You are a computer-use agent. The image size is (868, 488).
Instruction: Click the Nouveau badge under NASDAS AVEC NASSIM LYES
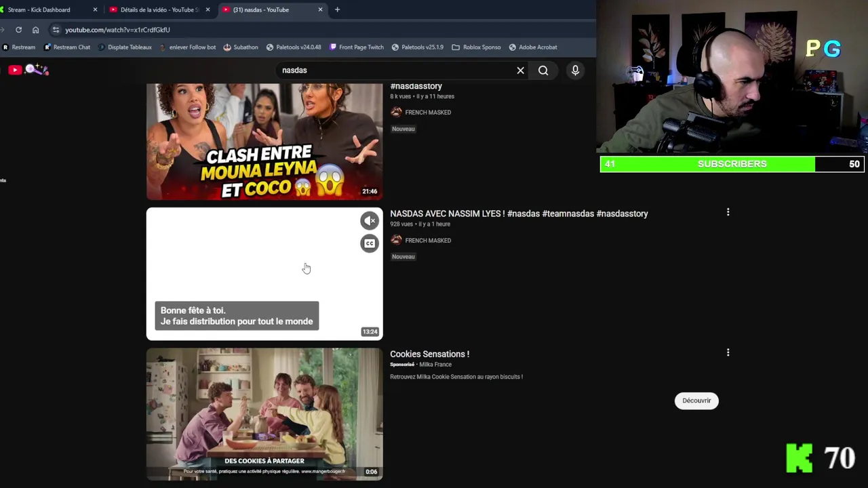point(403,257)
